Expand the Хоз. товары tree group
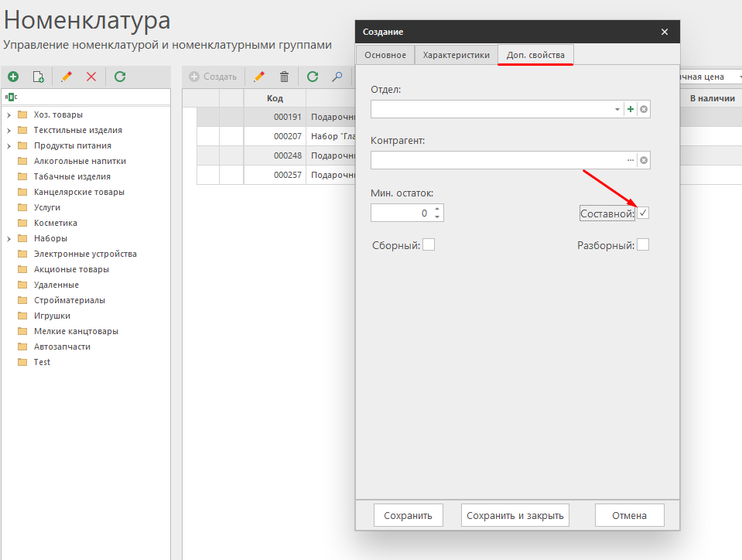Screen dimensions: 742x560 9,114
